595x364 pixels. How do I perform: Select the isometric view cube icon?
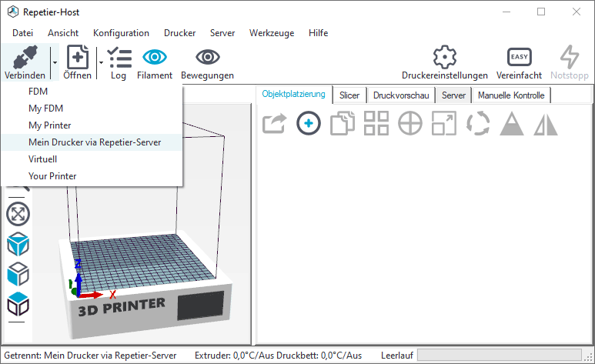click(18, 244)
